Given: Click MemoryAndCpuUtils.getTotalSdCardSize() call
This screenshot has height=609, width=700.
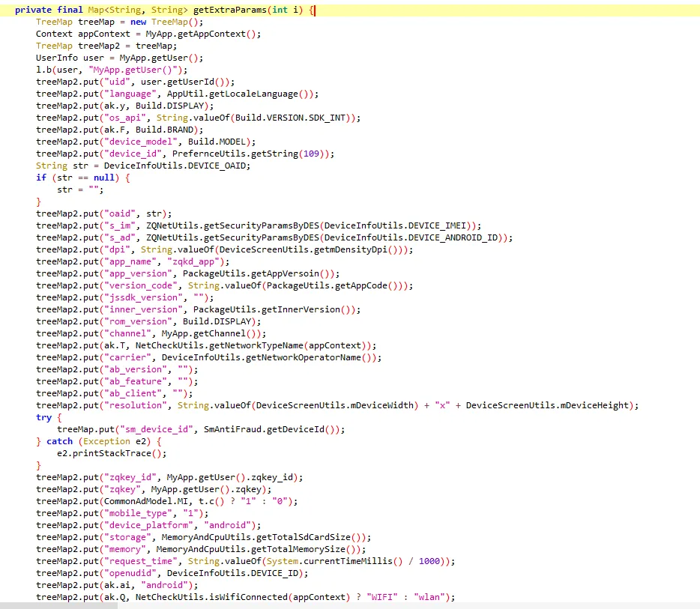Looking at the screenshot, I should point(263,538).
